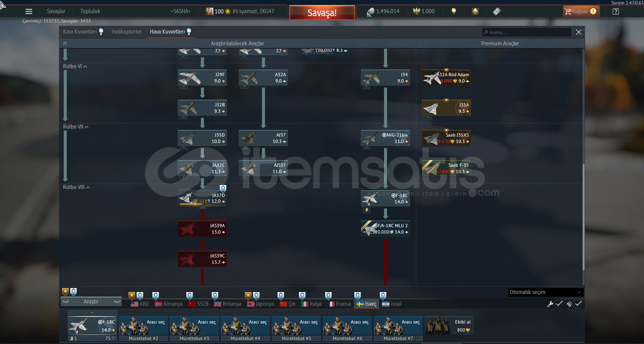644x344 pixels.
Task: Select premium Saab J35XS
Action: 446,138
